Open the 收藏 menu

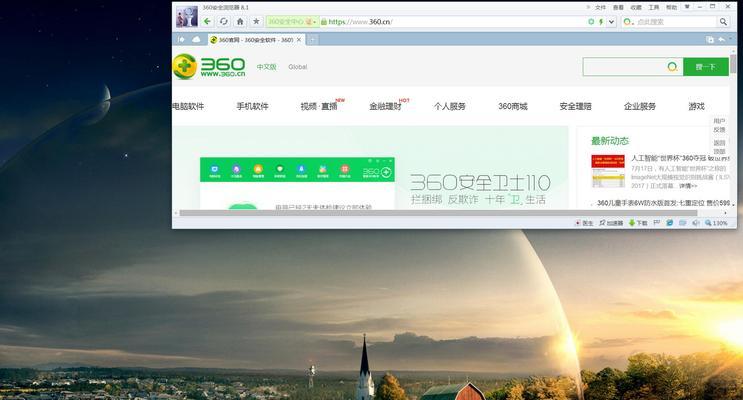pyautogui.click(x=636, y=8)
